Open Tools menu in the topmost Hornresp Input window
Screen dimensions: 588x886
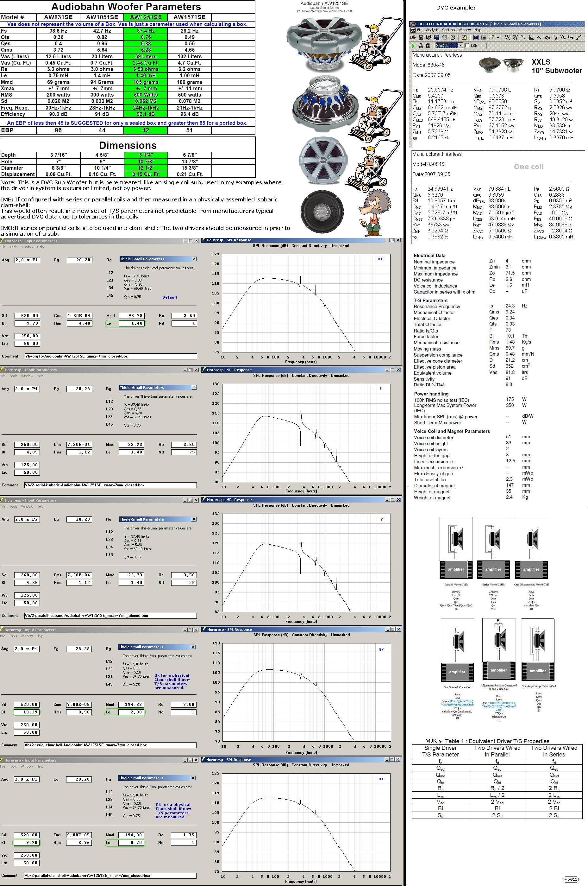[14, 247]
